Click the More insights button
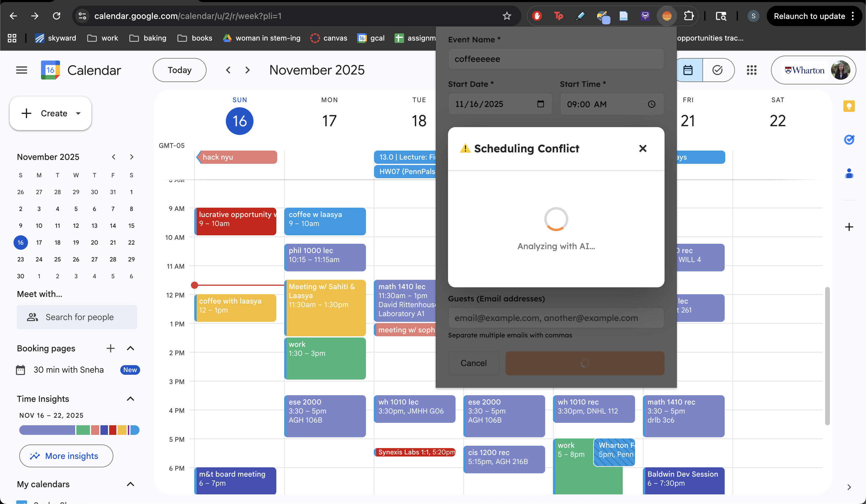This screenshot has height=504, width=866. tap(66, 456)
